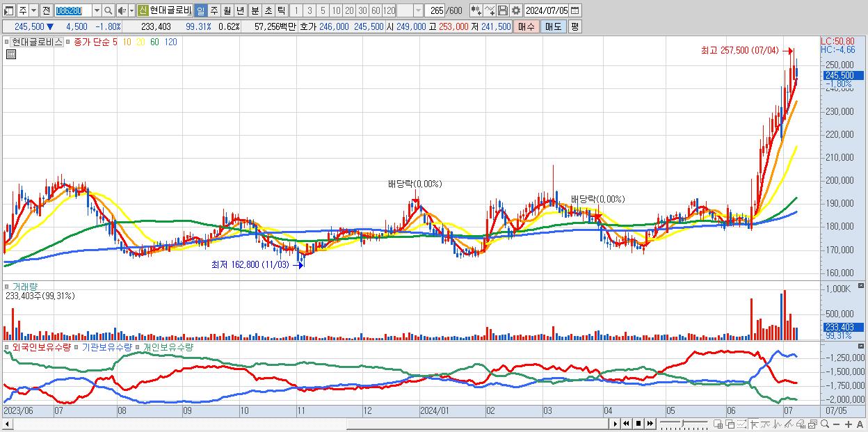Image resolution: width=868 pixels, height=432 pixels.
Task: Click the 외국인보유수량 legend label
Action: click(x=41, y=346)
